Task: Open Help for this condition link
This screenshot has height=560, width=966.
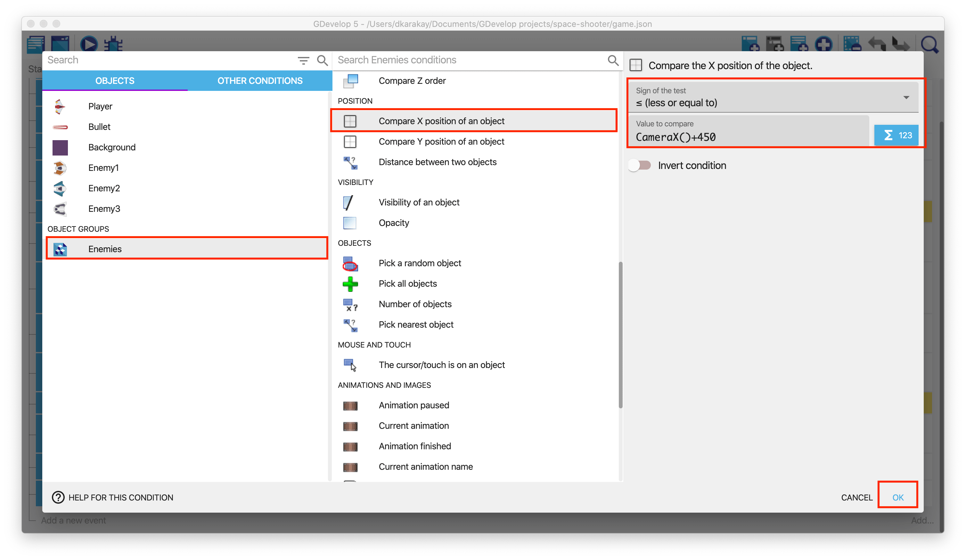Action: (120, 497)
